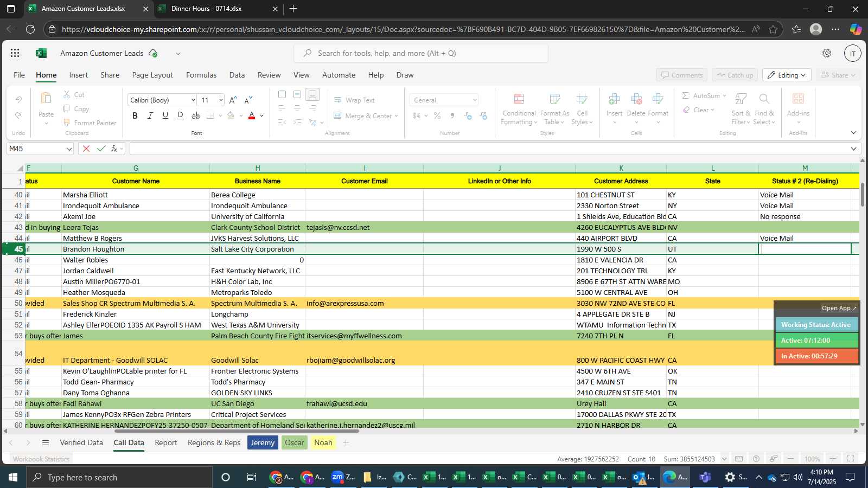
Task: Click the insert function fx icon
Action: 114,149
